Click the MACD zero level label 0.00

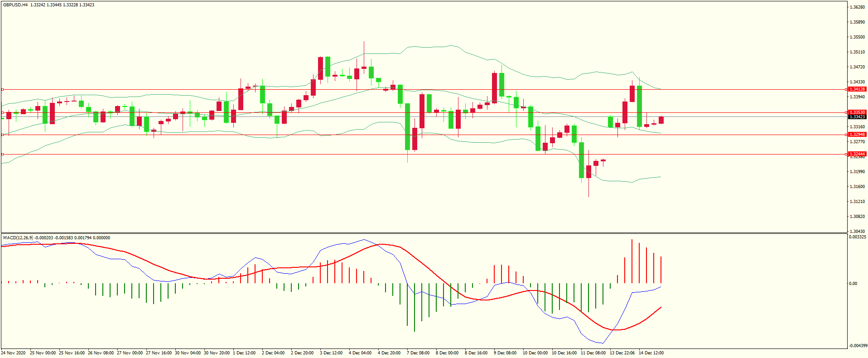[853, 284]
